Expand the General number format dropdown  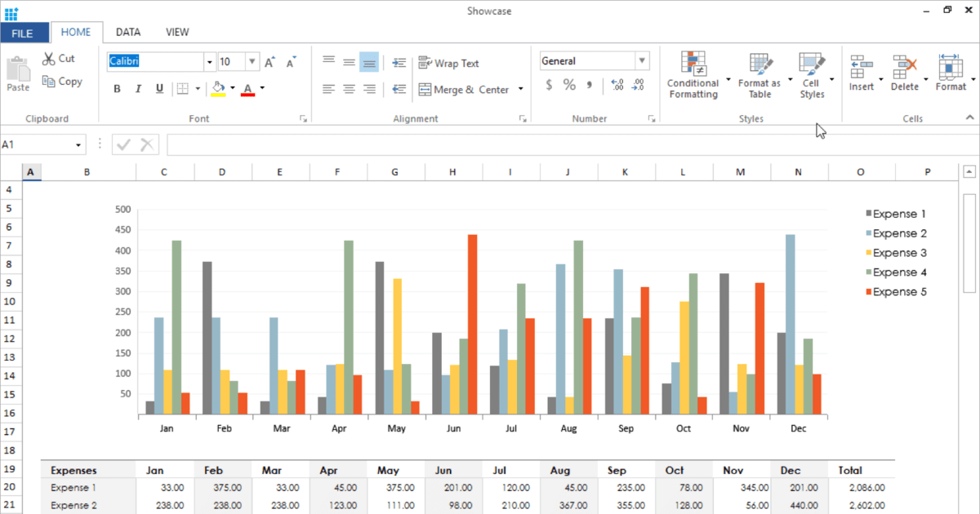(x=642, y=61)
